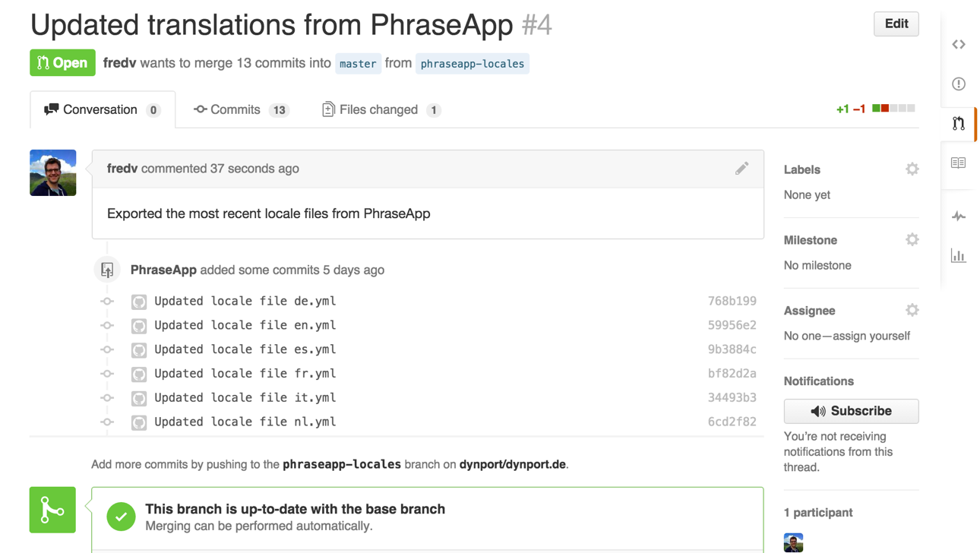Subscribe to thread notifications

(x=851, y=411)
